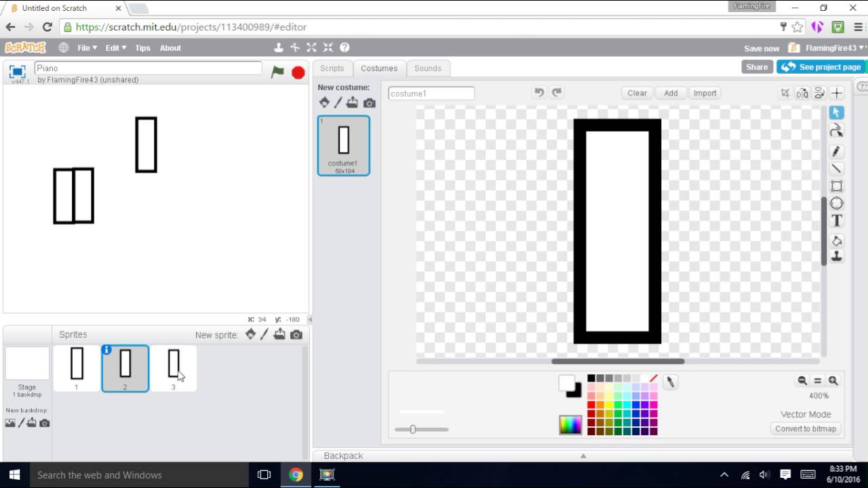The width and height of the screenshot is (868, 488).
Task: Pick the color eyedropper tool
Action: [x=670, y=382]
